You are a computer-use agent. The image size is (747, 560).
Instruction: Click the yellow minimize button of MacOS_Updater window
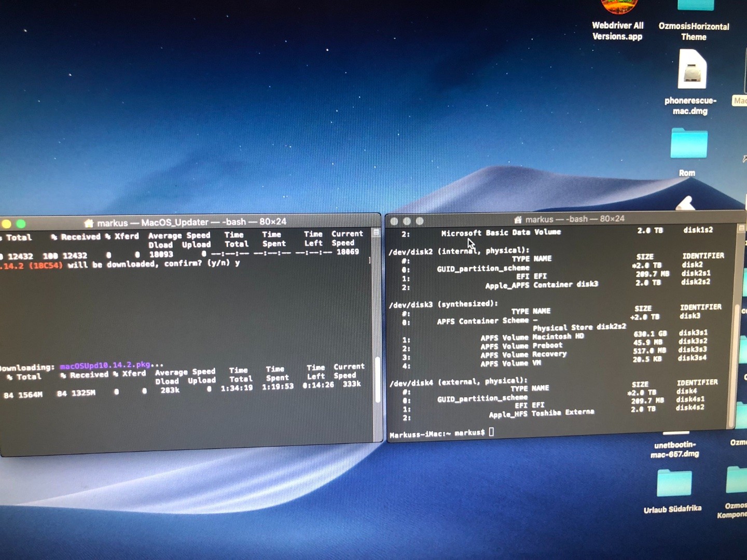pyautogui.click(x=7, y=224)
